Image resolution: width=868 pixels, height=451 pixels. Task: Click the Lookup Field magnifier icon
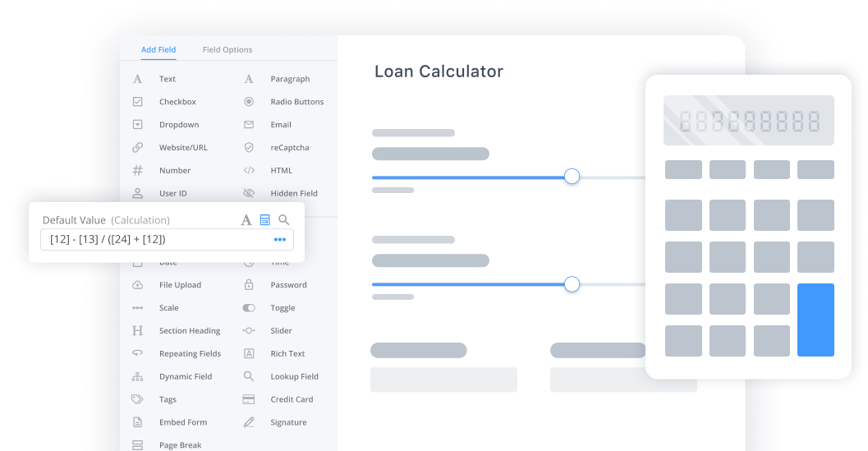[x=249, y=376]
